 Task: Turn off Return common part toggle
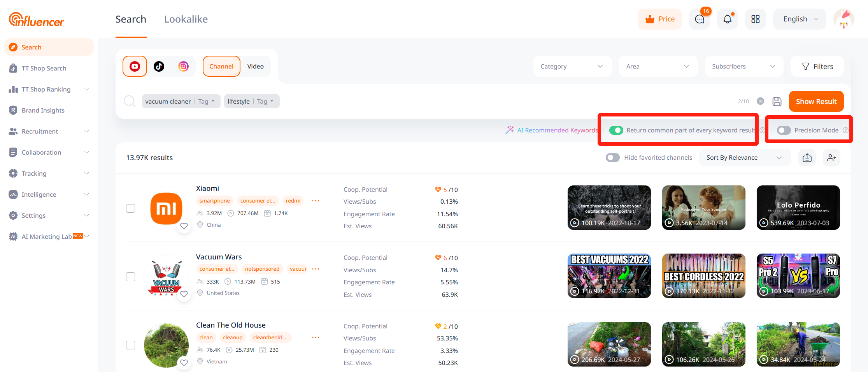(616, 130)
